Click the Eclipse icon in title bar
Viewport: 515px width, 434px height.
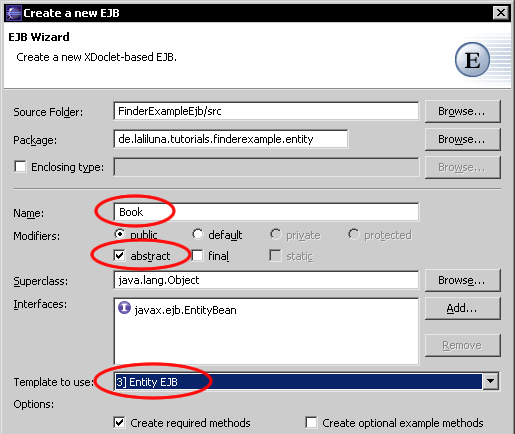(14, 13)
